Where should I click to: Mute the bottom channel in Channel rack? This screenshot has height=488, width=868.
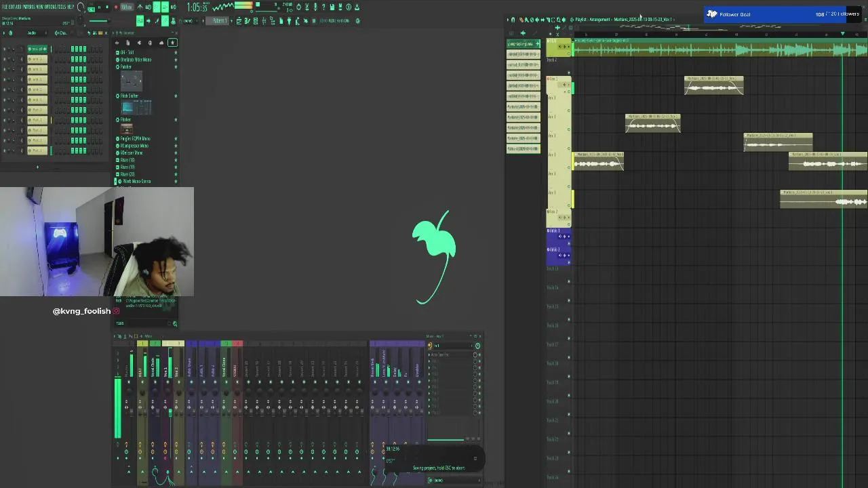(5, 150)
